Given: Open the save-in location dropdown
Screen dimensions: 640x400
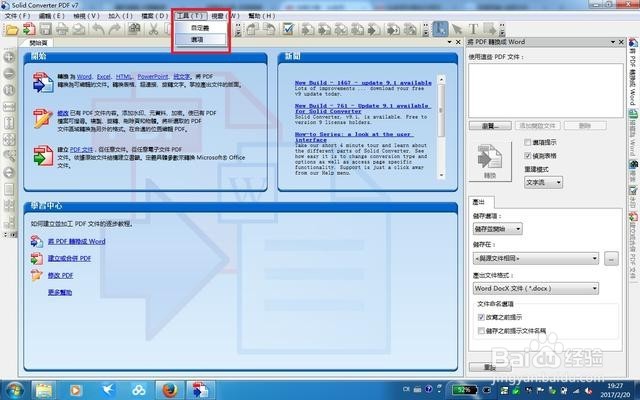Looking at the screenshot, I should point(536,258).
